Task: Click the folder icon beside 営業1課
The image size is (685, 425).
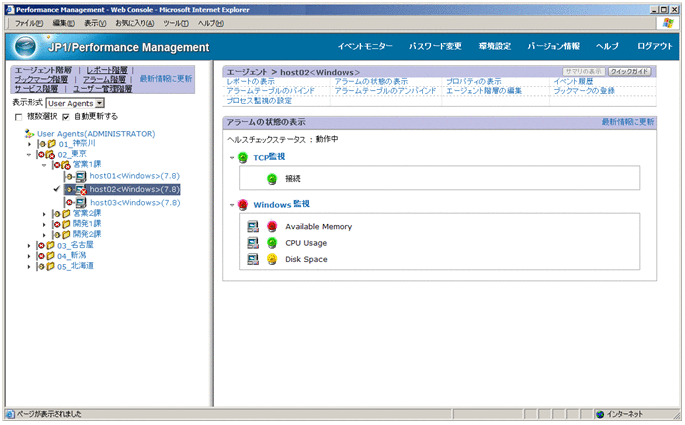Action: [66, 165]
